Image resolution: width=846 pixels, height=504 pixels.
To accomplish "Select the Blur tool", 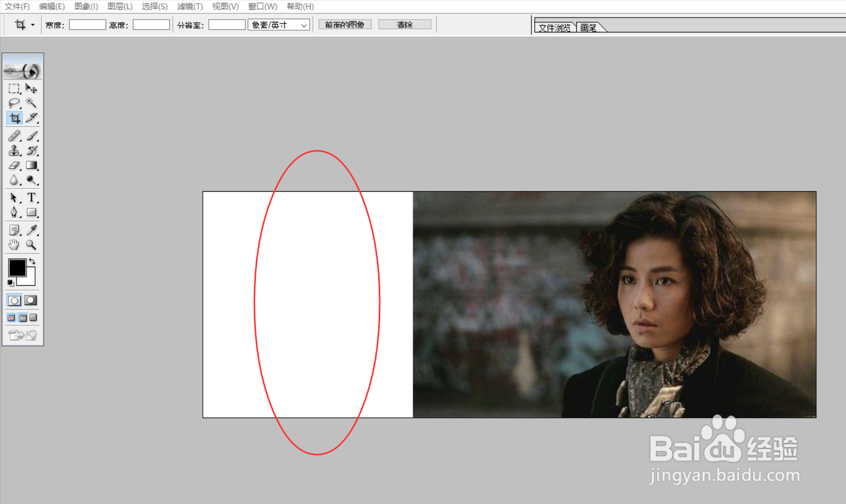I will tap(14, 180).
